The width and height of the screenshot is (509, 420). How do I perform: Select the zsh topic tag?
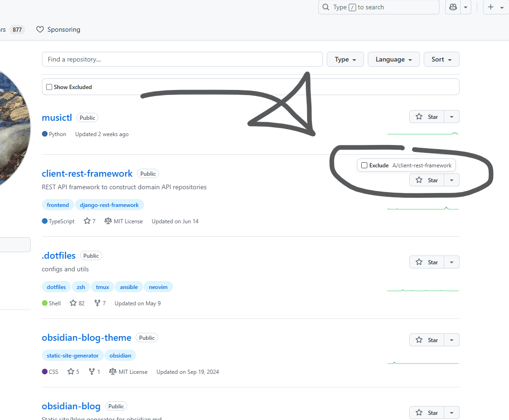point(81,287)
